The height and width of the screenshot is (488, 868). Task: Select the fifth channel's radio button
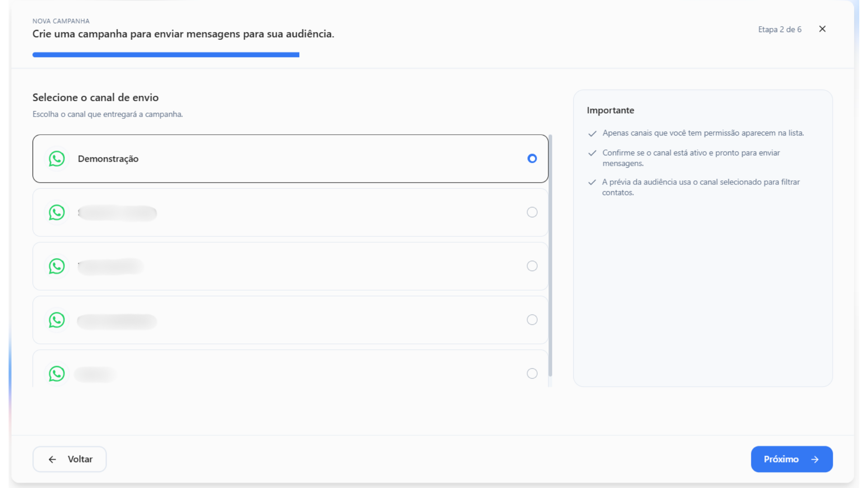(x=532, y=374)
